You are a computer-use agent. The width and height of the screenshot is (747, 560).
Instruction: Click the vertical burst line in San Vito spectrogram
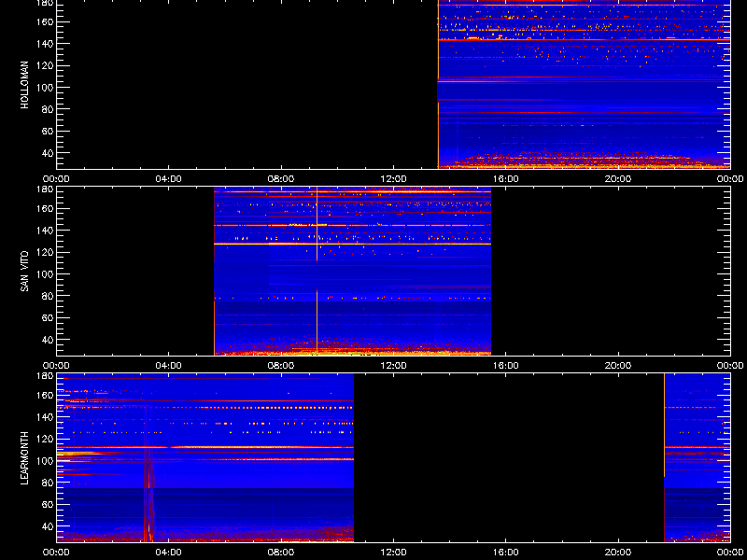point(317,272)
